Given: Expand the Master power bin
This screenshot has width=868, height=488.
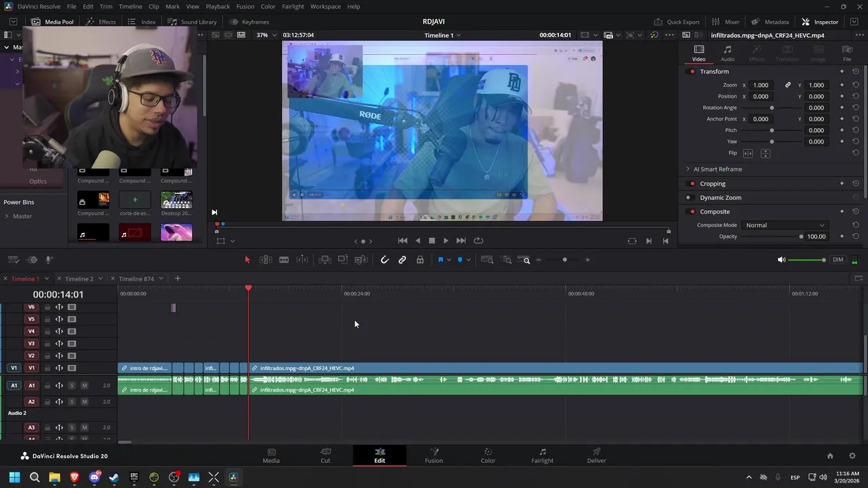Looking at the screenshot, I should click(7, 216).
